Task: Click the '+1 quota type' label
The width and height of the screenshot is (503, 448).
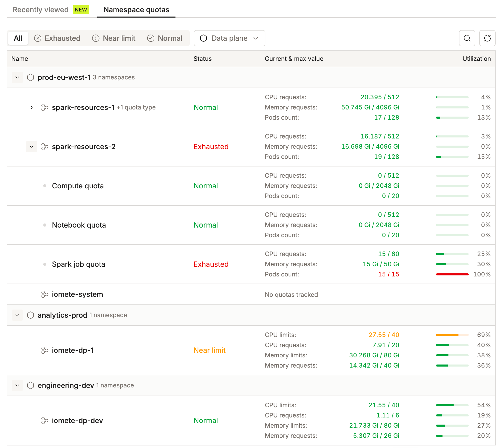Action: [x=136, y=107]
